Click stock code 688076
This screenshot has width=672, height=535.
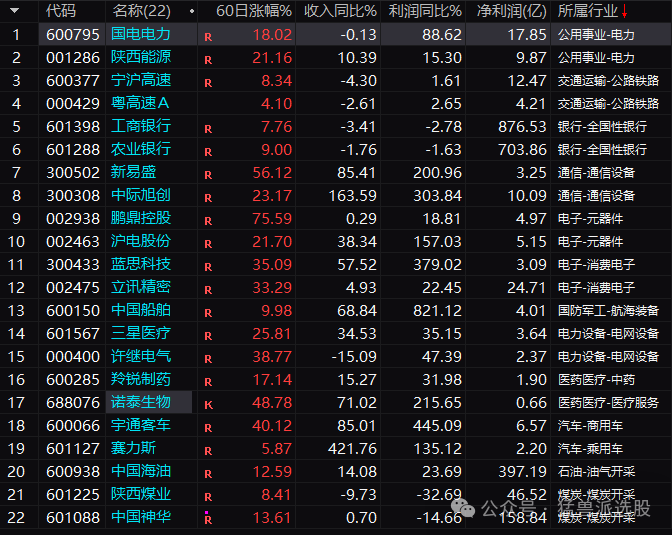point(73,403)
